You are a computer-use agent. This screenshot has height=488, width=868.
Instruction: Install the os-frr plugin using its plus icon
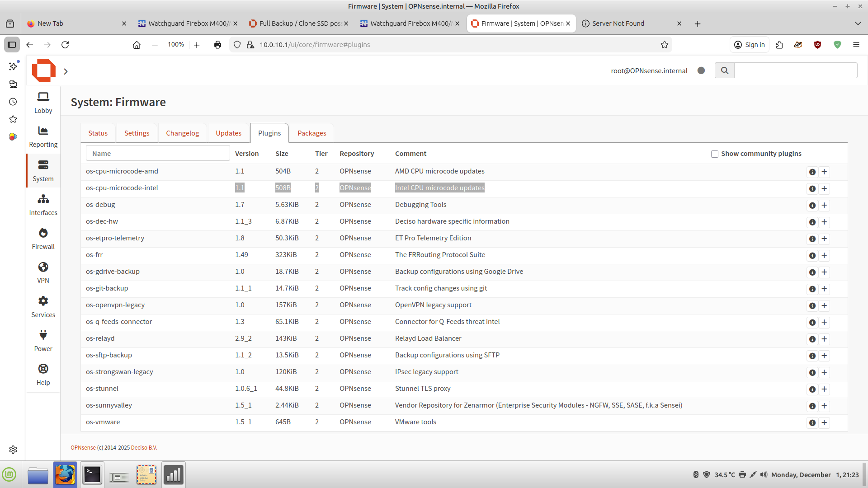(824, 255)
